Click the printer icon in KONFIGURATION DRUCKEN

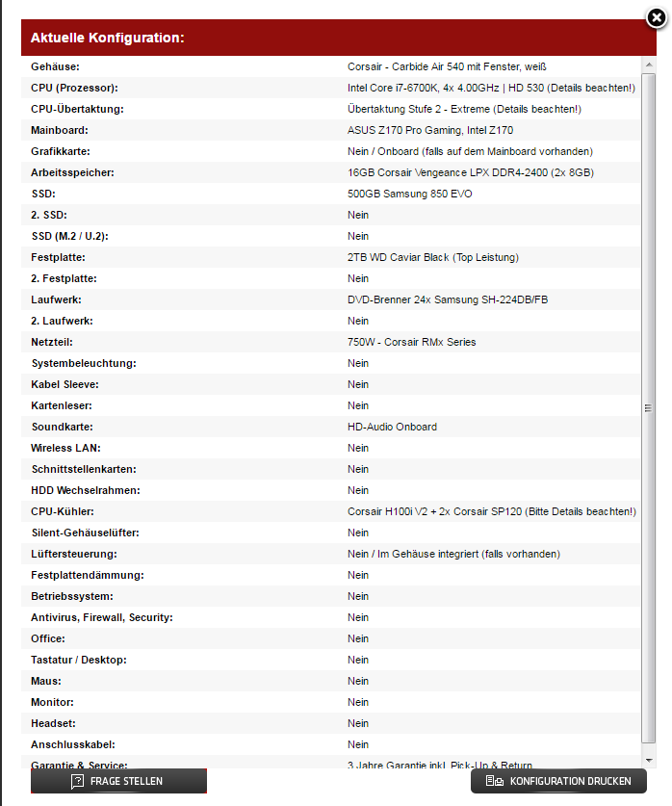point(494,781)
